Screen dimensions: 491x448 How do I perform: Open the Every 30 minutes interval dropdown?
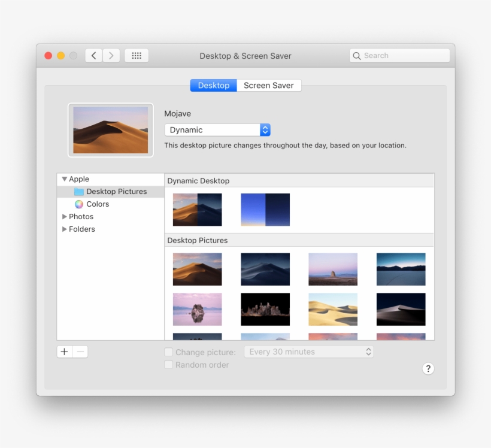308,352
